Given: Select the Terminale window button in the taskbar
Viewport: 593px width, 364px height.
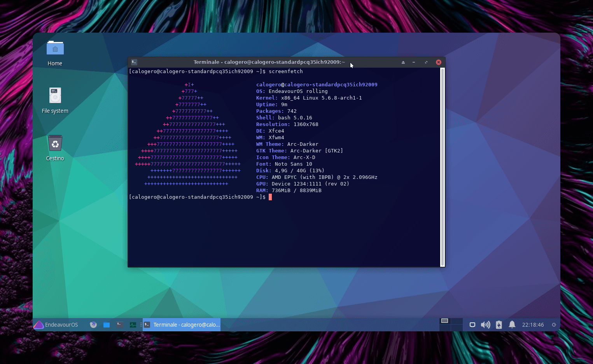Looking at the screenshot, I should point(181,325).
